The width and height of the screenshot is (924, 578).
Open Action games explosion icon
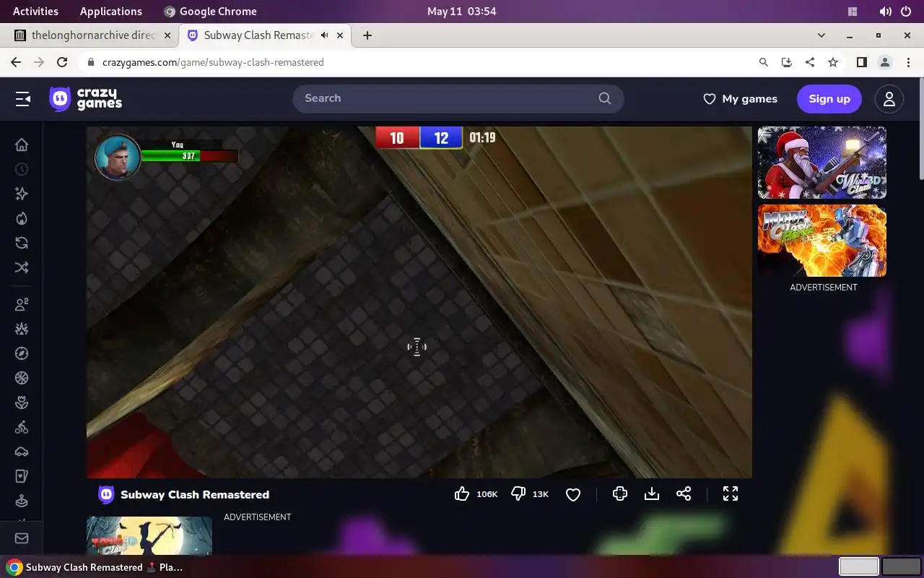point(22,329)
